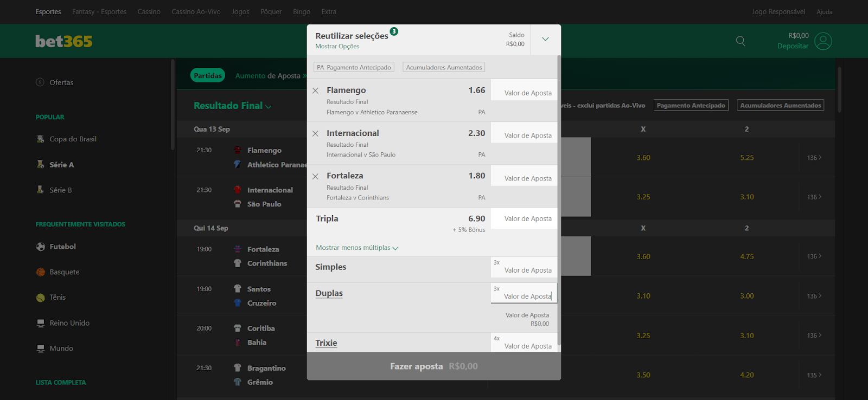
Task: Open the Esportes top menu item
Action: (48, 12)
